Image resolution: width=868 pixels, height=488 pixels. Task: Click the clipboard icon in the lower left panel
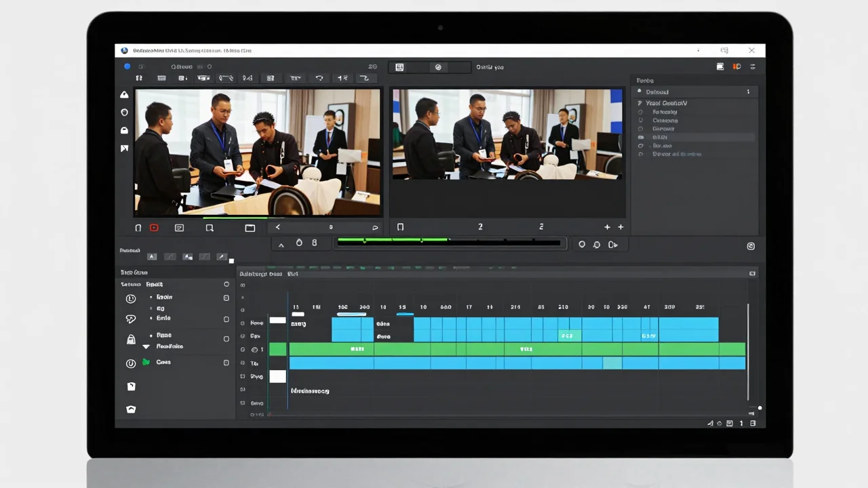pyautogui.click(x=131, y=386)
